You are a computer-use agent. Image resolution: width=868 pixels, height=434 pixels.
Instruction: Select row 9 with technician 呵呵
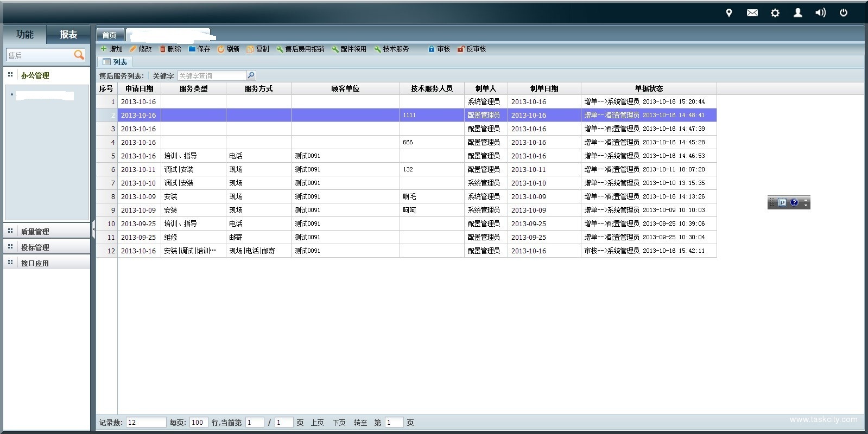click(407, 210)
